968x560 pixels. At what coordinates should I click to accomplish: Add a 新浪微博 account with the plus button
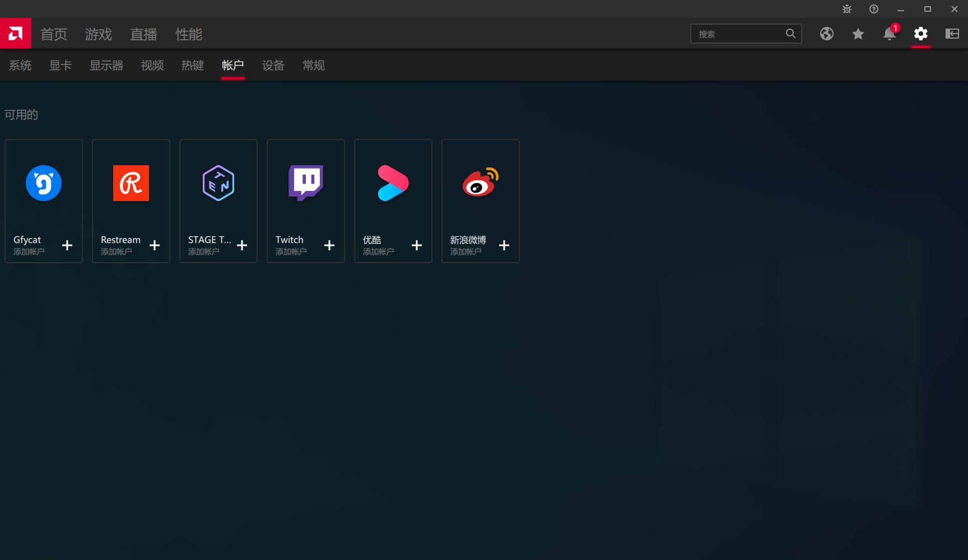point(504,245)
